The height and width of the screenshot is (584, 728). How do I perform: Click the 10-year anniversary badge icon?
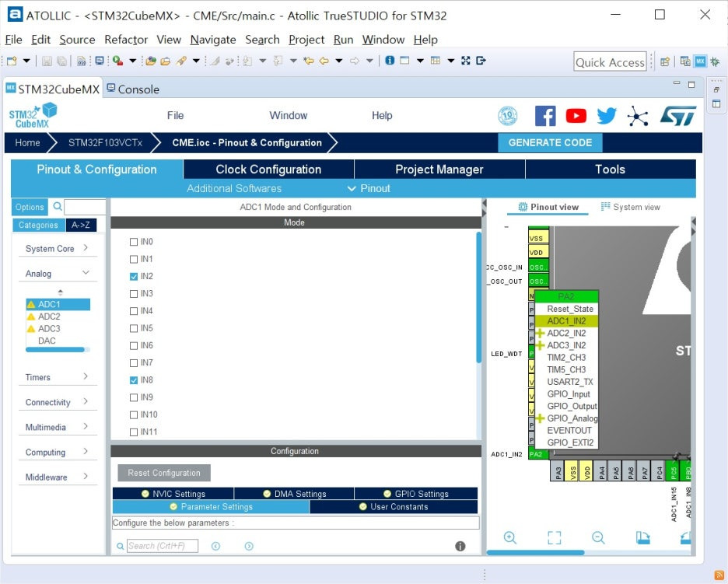(x=507, y=116)
